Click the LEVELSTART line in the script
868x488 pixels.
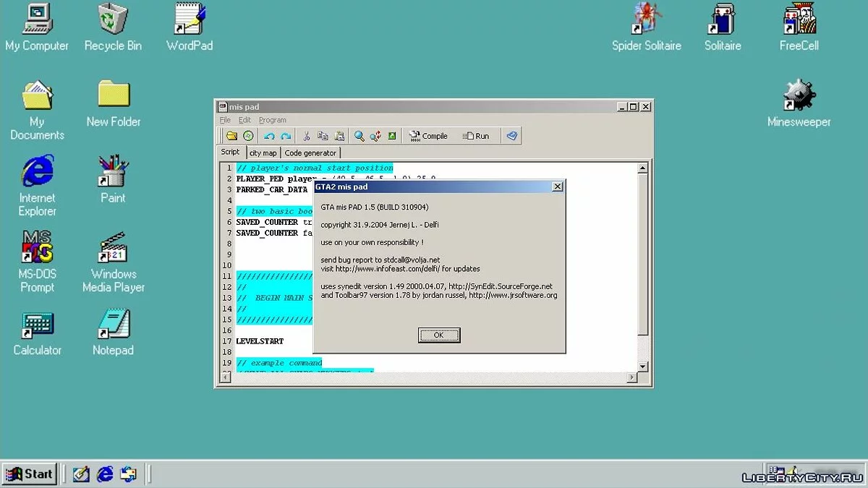[x=260, y=341]
